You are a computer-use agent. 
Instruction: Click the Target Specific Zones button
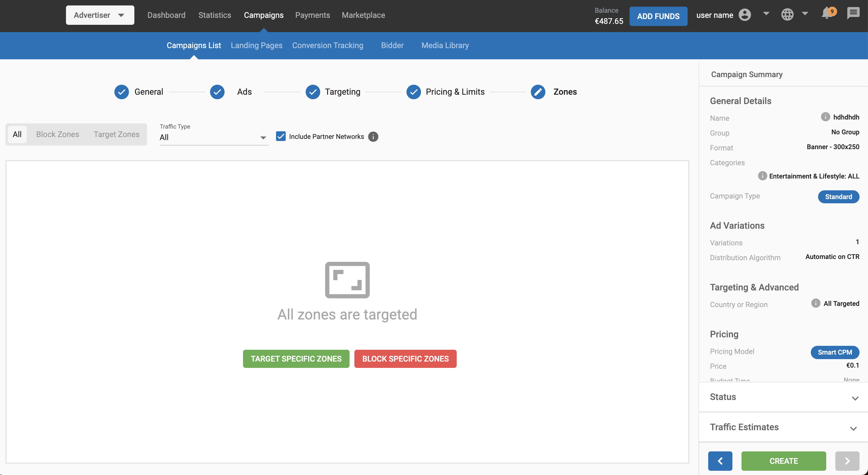point(296,359)
